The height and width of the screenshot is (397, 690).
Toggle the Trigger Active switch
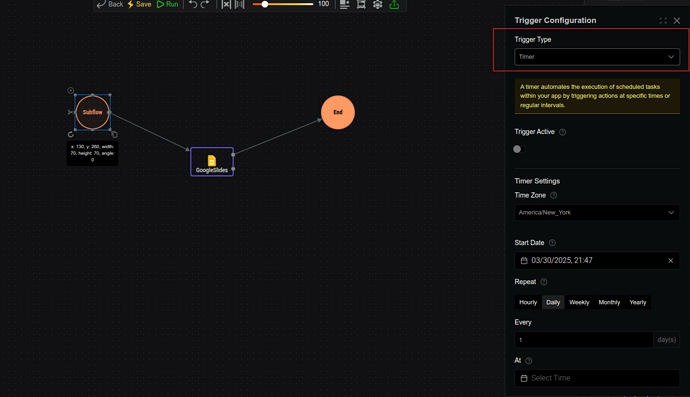(x=519, y=149)
